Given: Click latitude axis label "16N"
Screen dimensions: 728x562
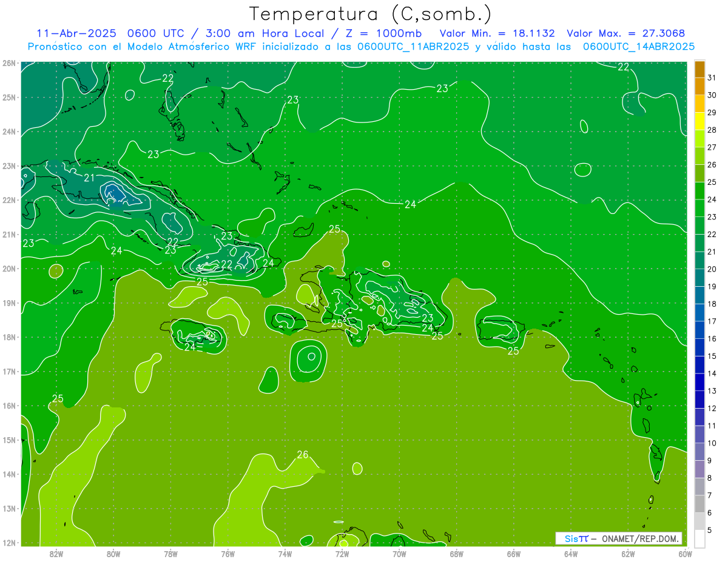Looking at the screenshot, I should coord(9,406).
